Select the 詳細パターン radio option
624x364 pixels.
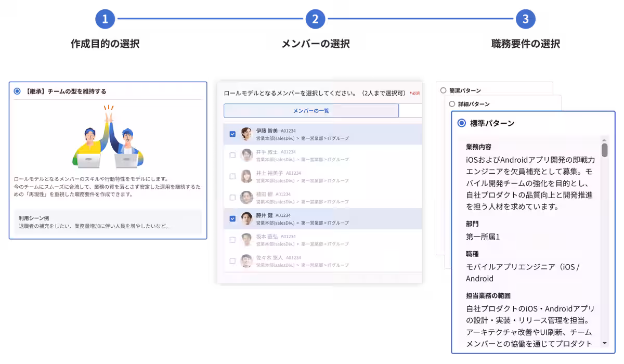pos(452,104)
